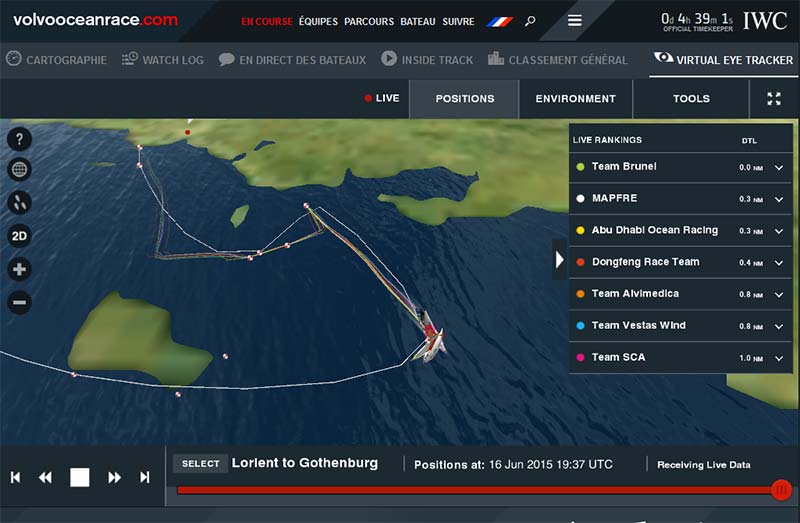Viewport: 800px width, 523px height.
Task: Open EN DIRECT DES BATEAUX section
Action: click(292, 60)
